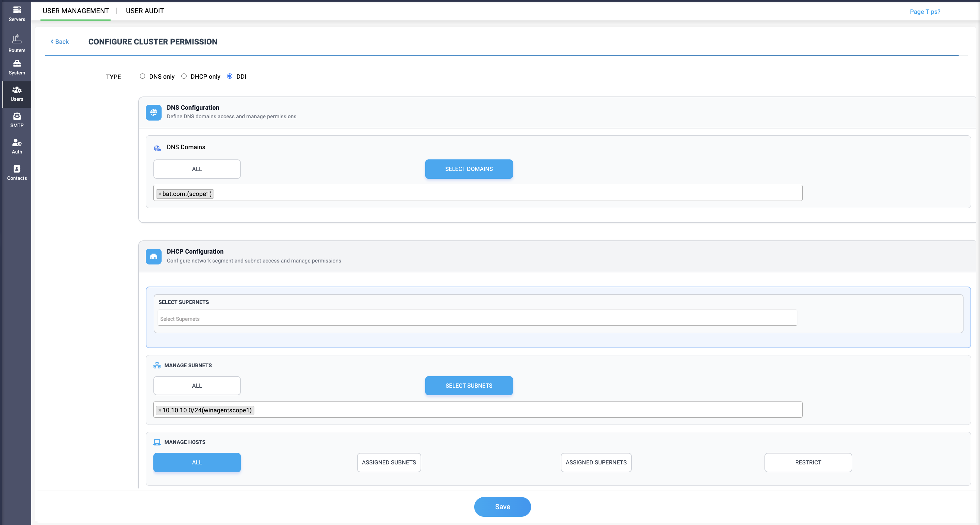Open the System sidebar section

click(x=17, y=68)
